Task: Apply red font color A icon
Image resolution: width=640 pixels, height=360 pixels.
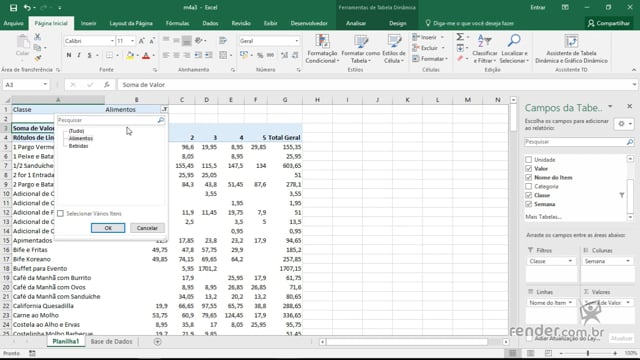Action: tap(146, 55)
